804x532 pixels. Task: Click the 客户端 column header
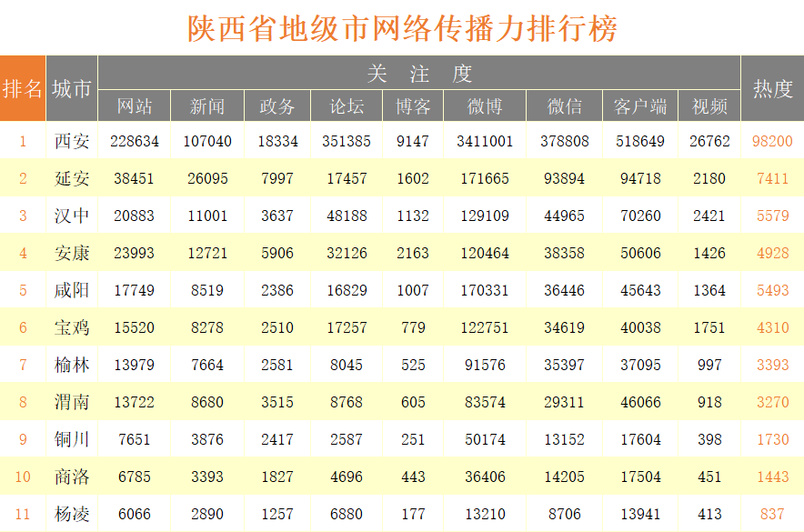tap(640, 106)
